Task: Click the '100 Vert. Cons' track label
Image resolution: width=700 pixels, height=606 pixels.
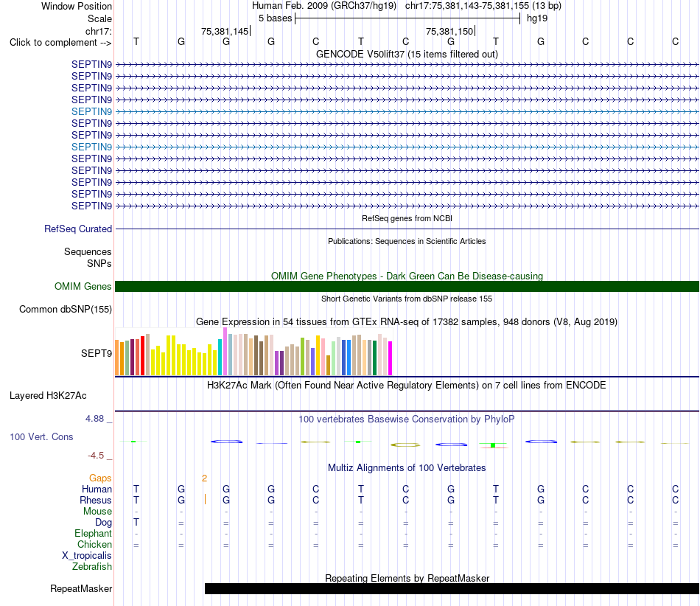Action: click(x=41, y=436)
